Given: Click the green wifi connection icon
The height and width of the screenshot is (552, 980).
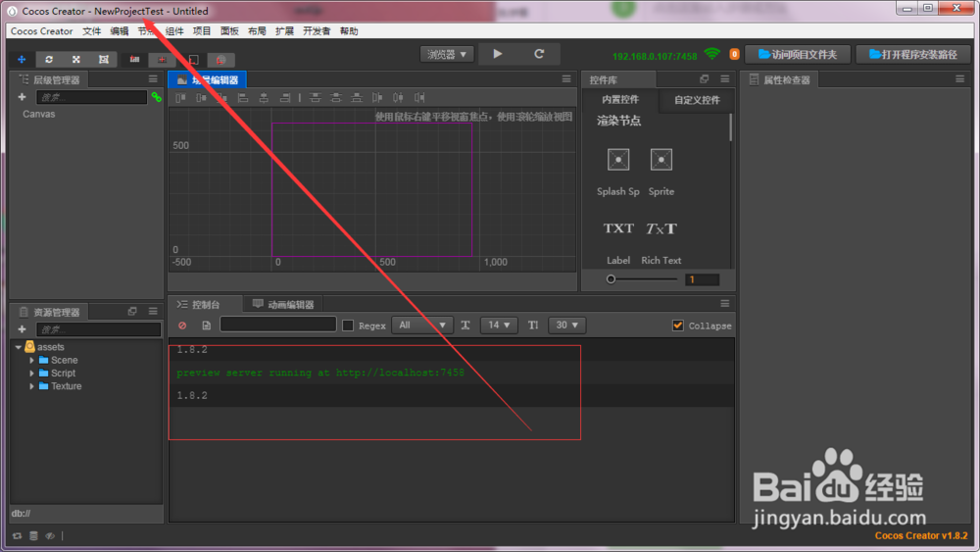Looking at the screenshot, I should click(x=711, y=54).
